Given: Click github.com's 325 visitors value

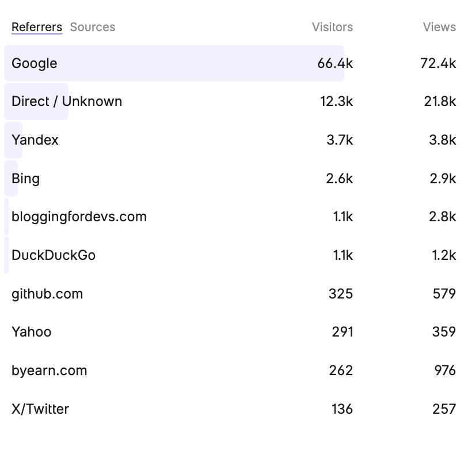Looking at the screenshot, I should pos(340,294).
